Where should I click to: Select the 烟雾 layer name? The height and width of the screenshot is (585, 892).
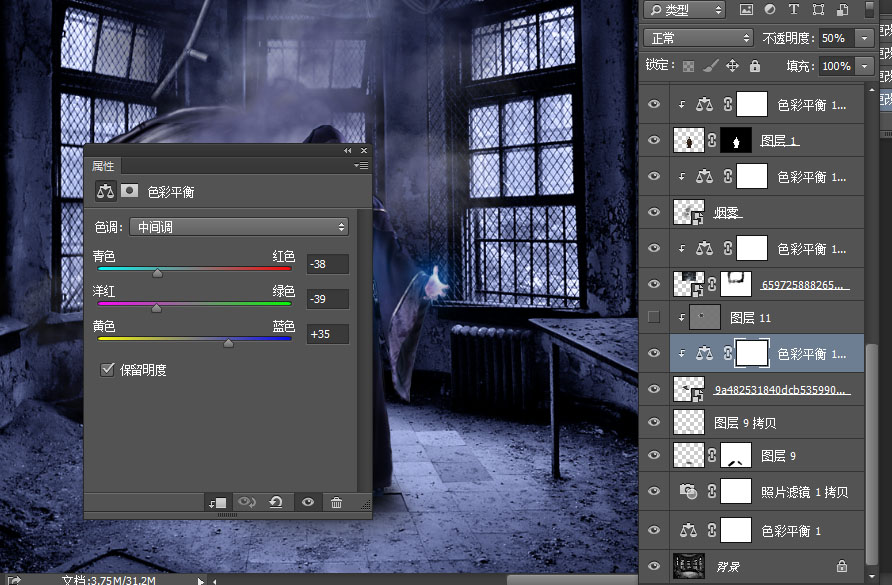728,213
